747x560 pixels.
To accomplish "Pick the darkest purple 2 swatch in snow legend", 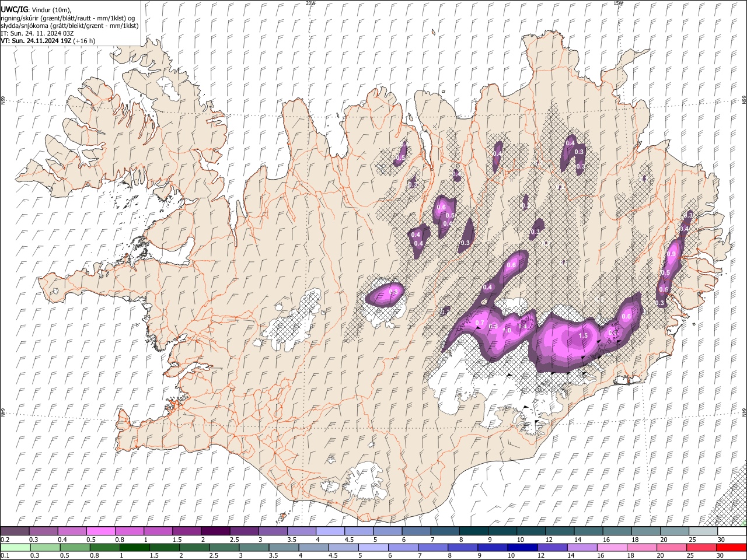I will pos(215,531).
